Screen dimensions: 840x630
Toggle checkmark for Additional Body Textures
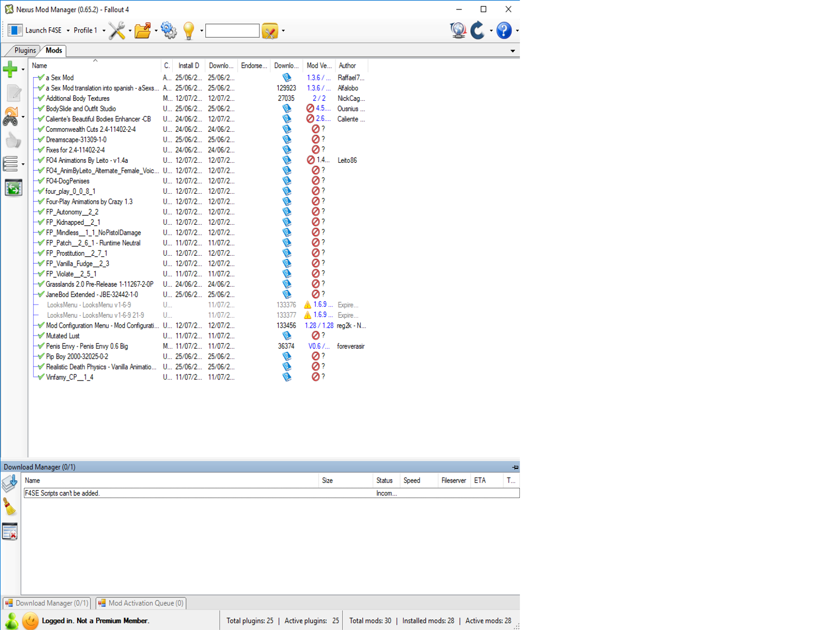tap(41, 98)
